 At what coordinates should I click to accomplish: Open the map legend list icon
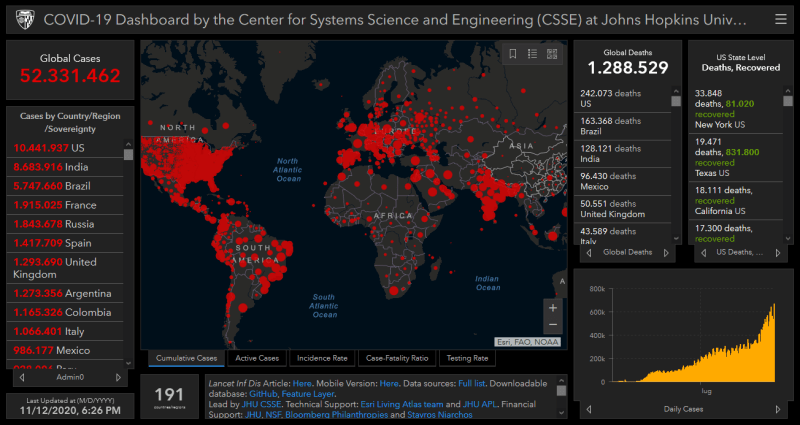pos(532,54)
